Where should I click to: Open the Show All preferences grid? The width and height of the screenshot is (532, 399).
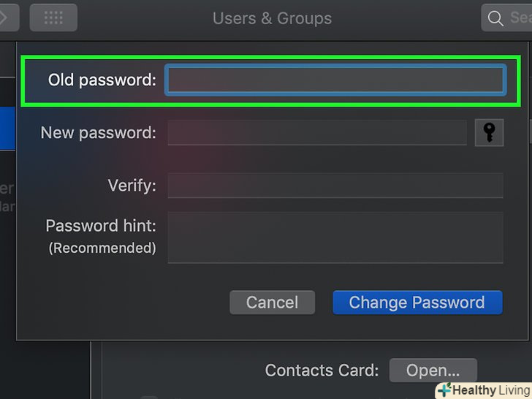point(53,18)
